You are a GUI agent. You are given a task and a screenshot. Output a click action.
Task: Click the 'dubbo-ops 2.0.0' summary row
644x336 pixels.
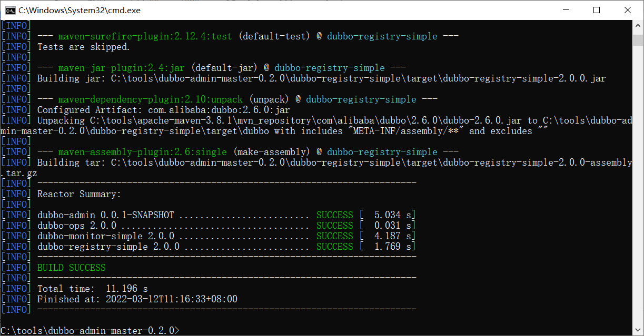(x=226, y=226)
